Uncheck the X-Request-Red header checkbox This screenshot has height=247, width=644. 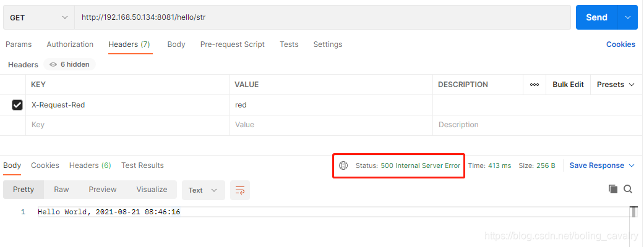click(17, 105)
